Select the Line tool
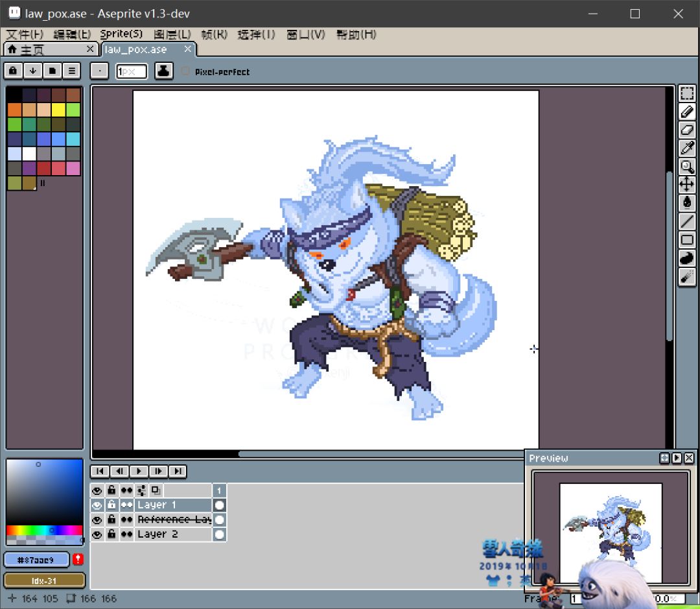This screenshot has width=700, height=609. tap(686, 221)
